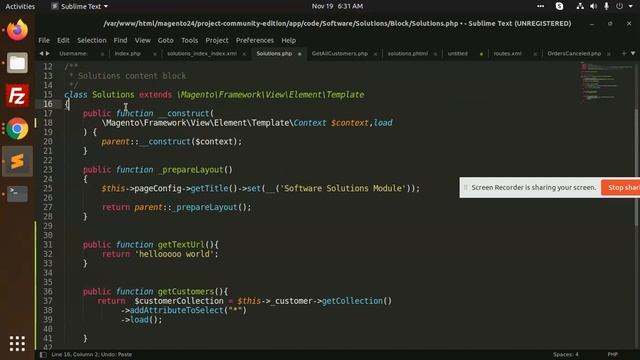Click 'getTextUrl' function name
This screenshot has height=360, width=640.
pos(181,245)
